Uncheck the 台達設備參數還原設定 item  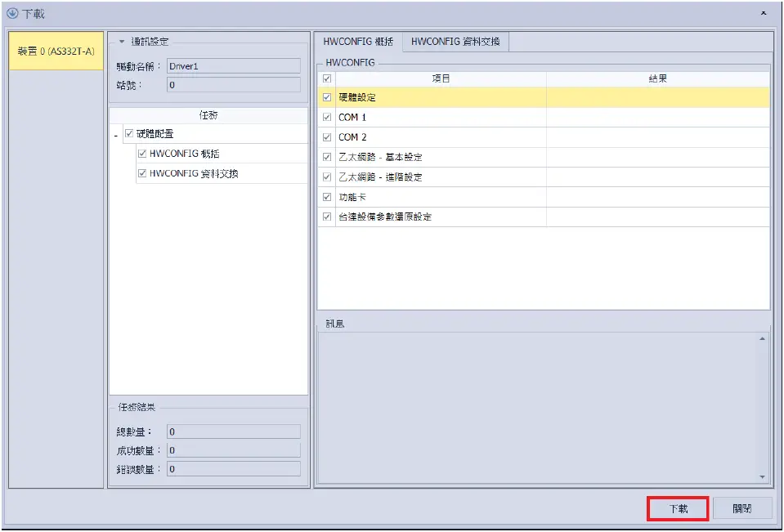(x=327, y=217)
